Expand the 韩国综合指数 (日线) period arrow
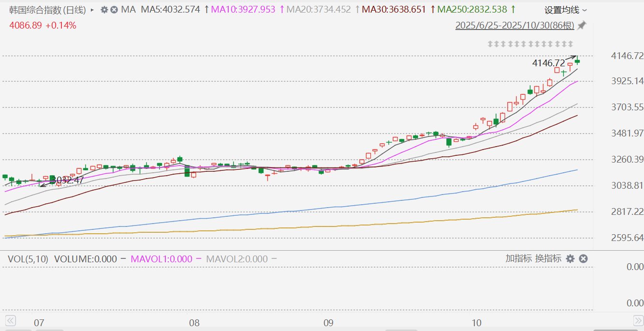 click(92, 10)
